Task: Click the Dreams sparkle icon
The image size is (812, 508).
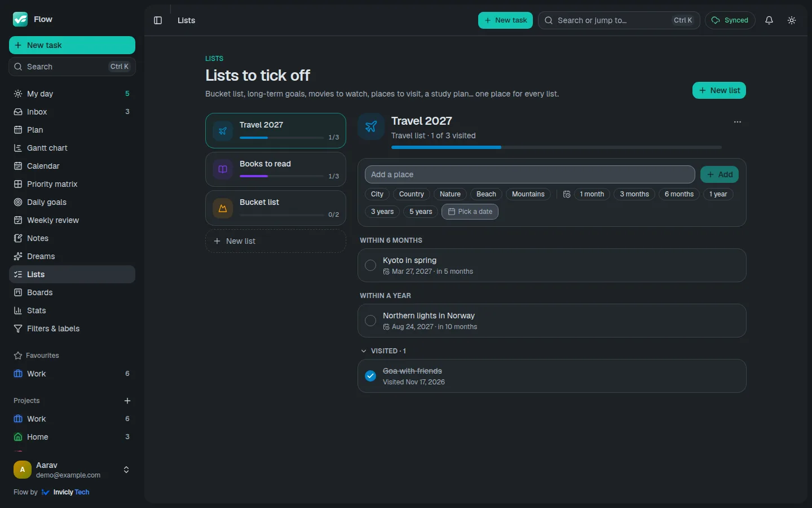Action: click(x=18, y=256)
